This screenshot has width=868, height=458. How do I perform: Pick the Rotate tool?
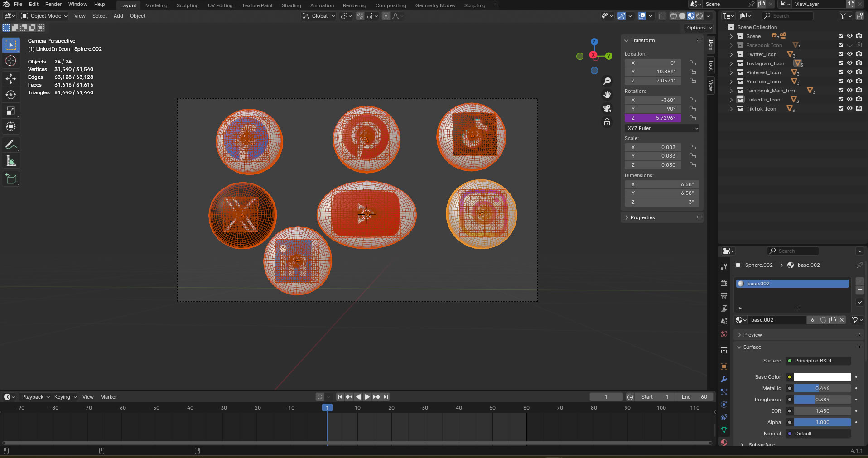[11, 95]
